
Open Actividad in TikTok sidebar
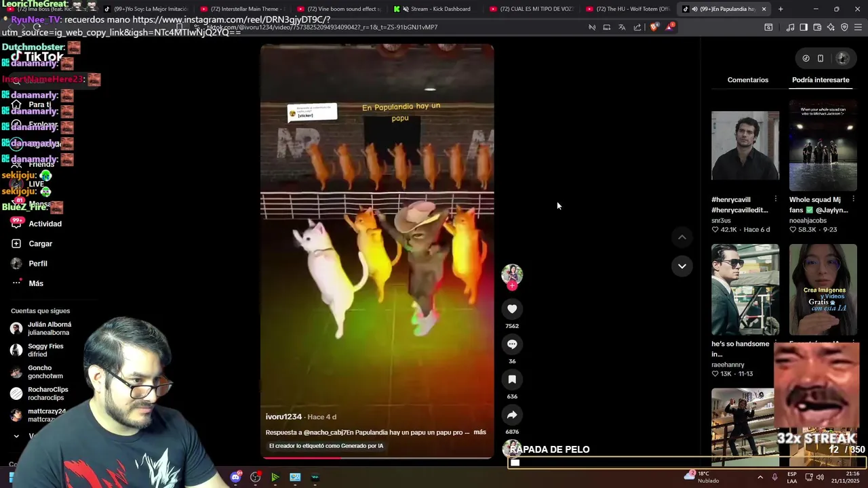(x=37, y=224)
